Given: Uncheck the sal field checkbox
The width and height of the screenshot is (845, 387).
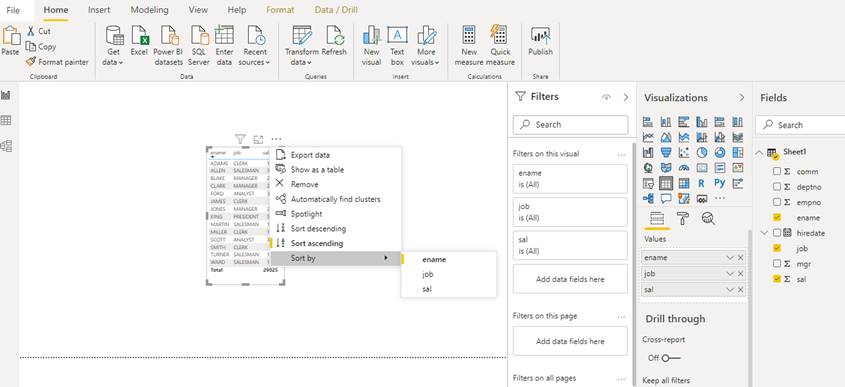Looking at the screenshot, I should click(x=777, y=279).
